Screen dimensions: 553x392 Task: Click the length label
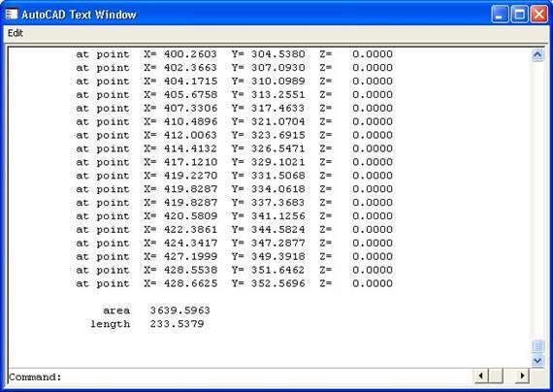(x=110, y=324)
